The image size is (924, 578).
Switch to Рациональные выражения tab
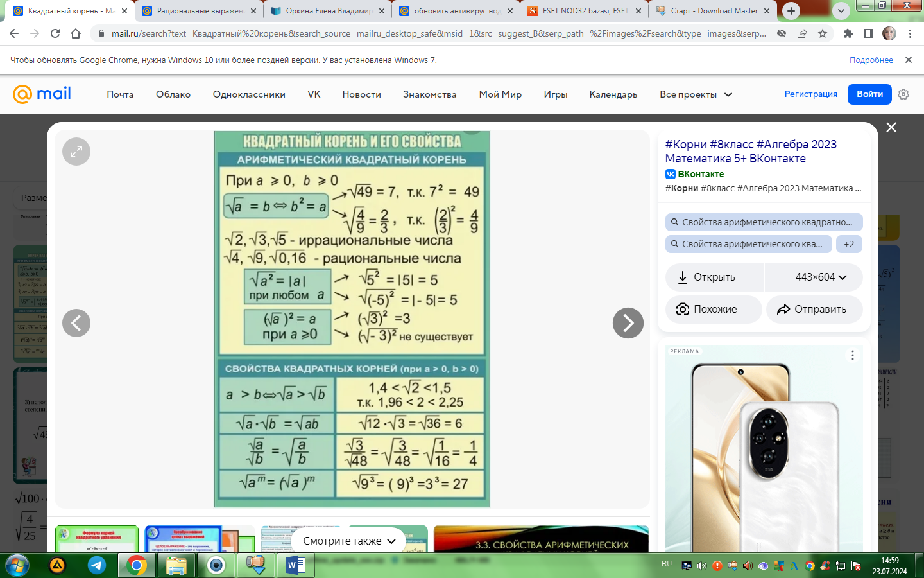(200, 11)
